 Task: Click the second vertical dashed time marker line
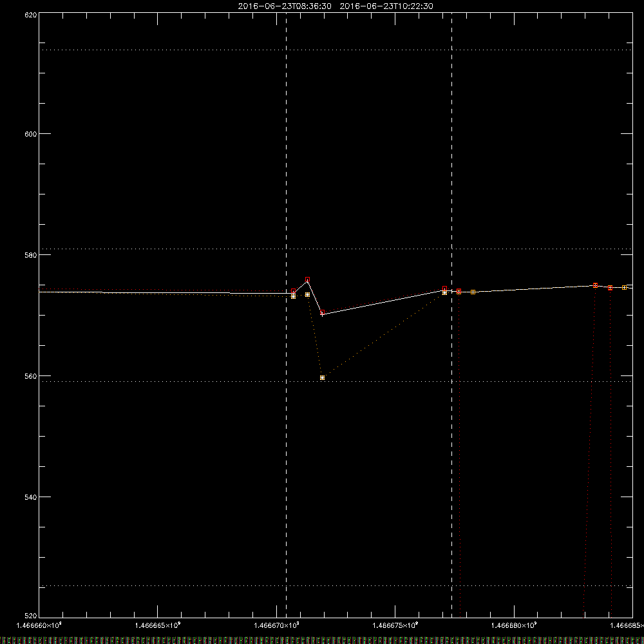[452, 315]
